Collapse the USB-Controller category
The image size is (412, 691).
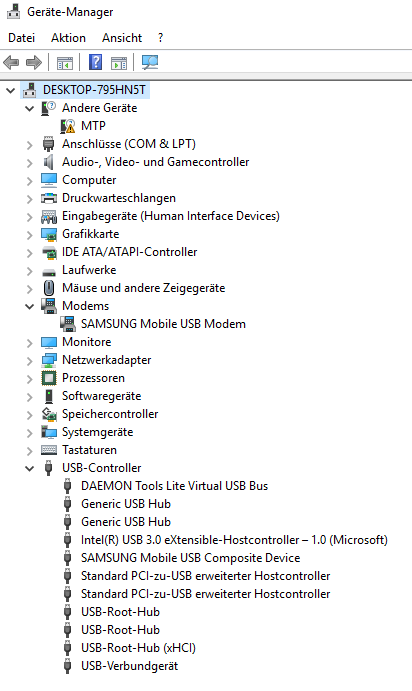pos(30,468)
